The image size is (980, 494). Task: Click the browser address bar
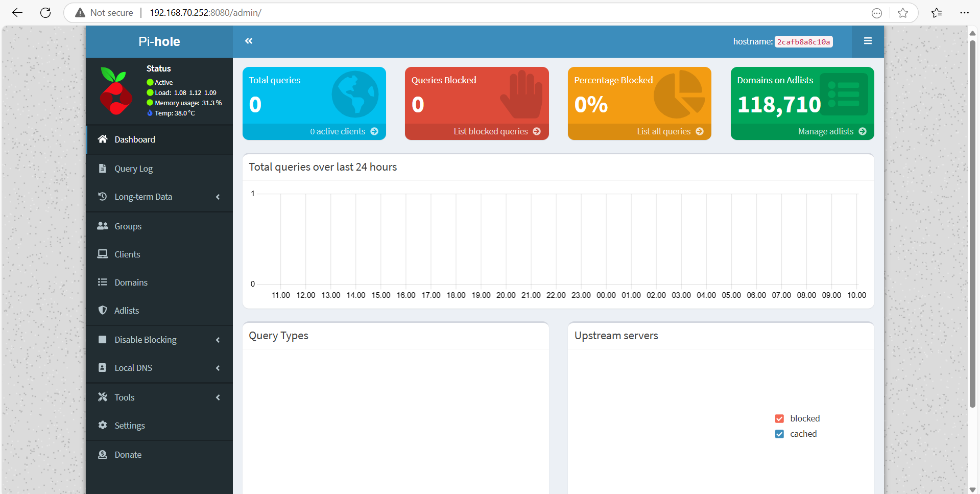[x=460, y=13]
